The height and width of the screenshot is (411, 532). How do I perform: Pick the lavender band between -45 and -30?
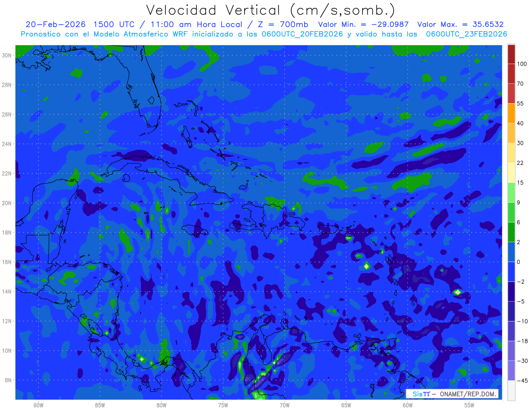511,371
